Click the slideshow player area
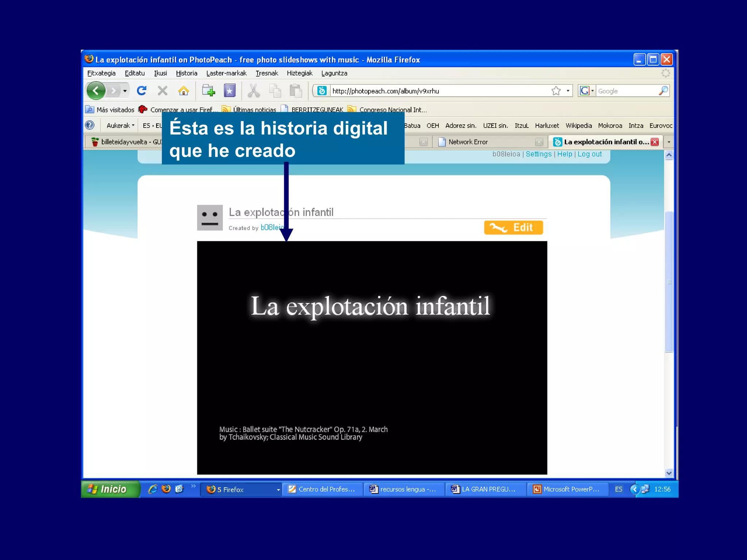This screenshot has height=560, width=747. [x=372, y=358]
